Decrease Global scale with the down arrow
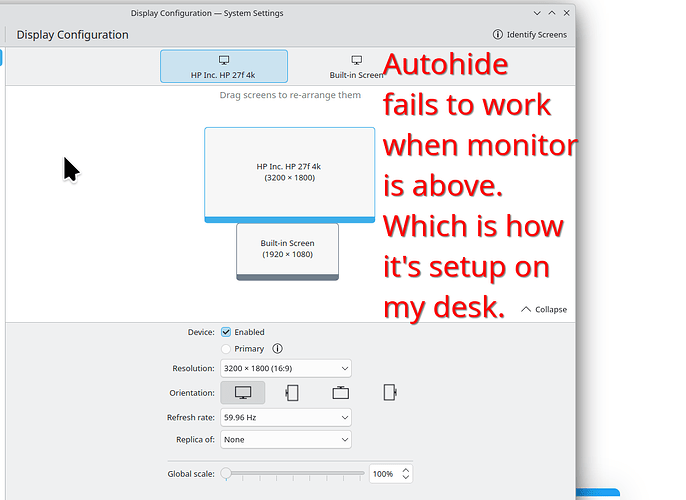 tap(406, 477)
